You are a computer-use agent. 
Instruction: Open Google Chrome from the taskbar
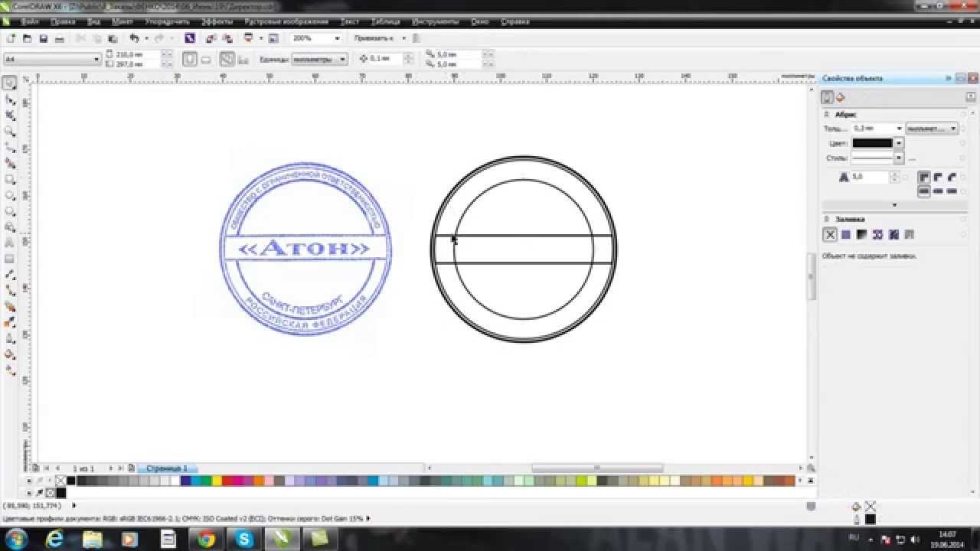click(206, 539)
